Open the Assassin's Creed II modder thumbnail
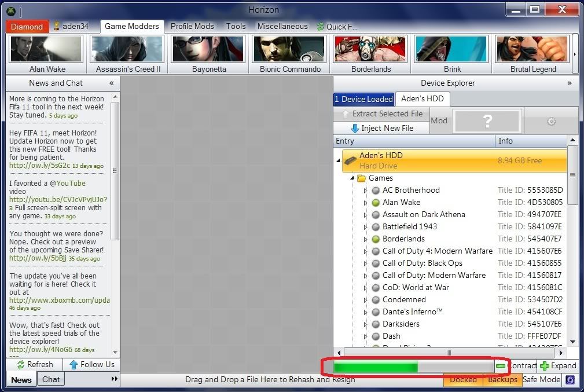This screenshot has width=584, height=392. (x=127, y=49)
